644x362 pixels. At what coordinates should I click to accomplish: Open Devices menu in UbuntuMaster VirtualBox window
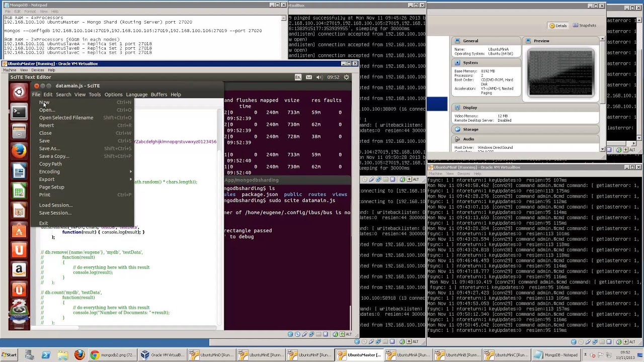coord(38,70)
